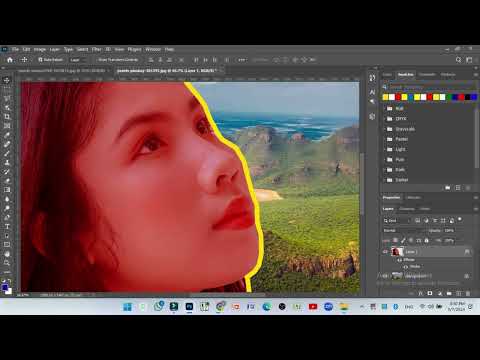Toggle the Auto-Select checkbox
Viewport: 480px width, 360px height.
tap(40, 60)
